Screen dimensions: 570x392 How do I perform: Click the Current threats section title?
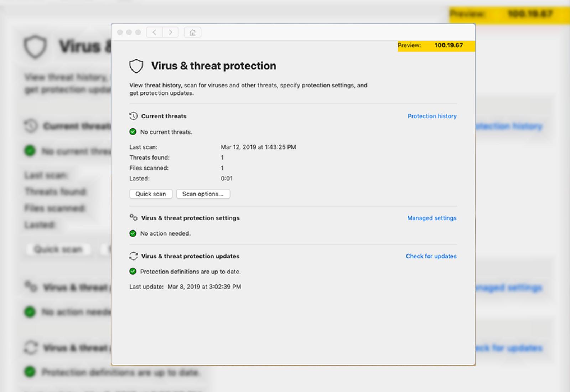(x=164, y=116)
